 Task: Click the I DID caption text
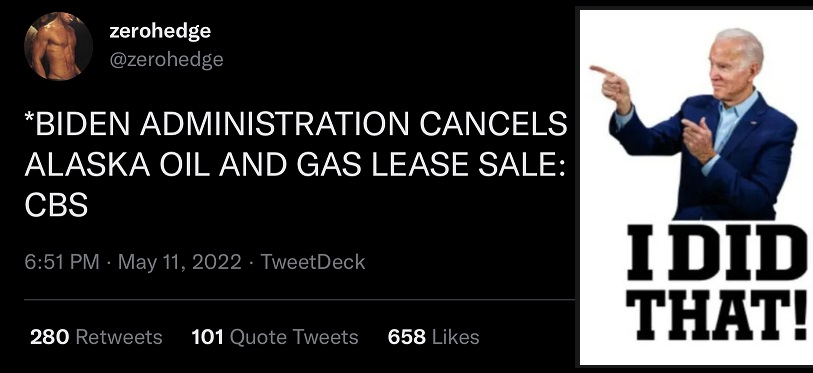click(x=716, y=253)
